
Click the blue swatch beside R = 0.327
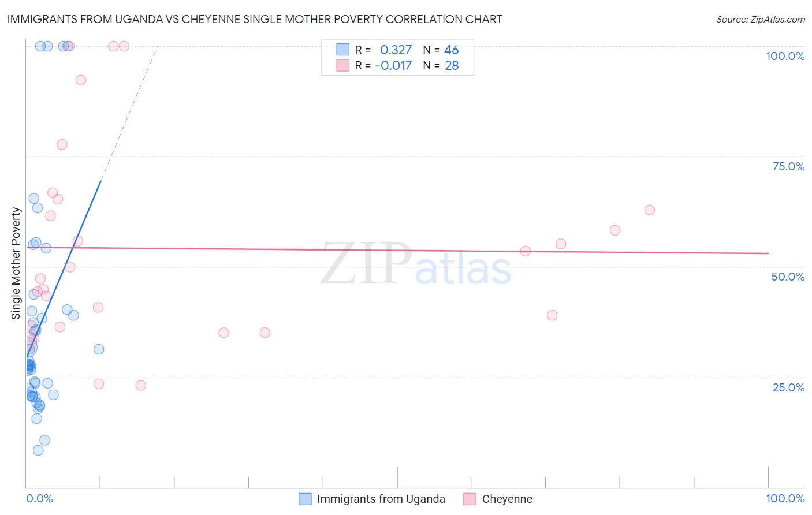[x=343, y=50]
